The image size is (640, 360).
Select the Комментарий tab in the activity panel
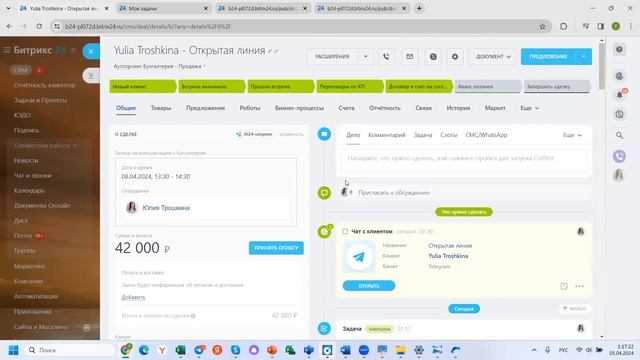(x=387, y=135)
